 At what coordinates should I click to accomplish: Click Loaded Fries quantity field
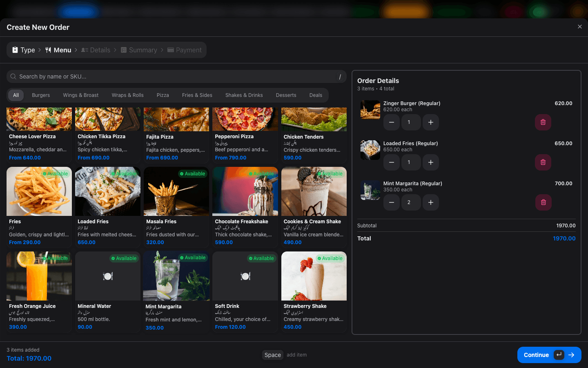pyautogui.click(x=411, y=162)
